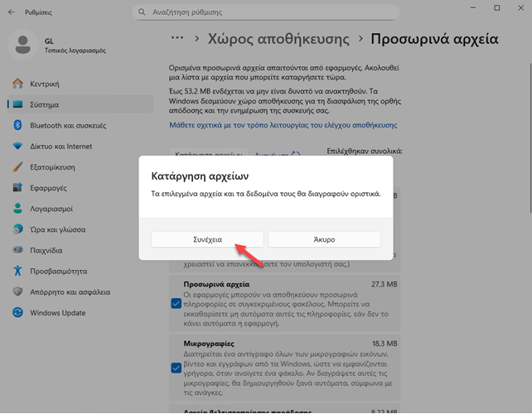
Task: Open Προσβασιμότητα via accessibility icon
Action: (x=17, y=271)
